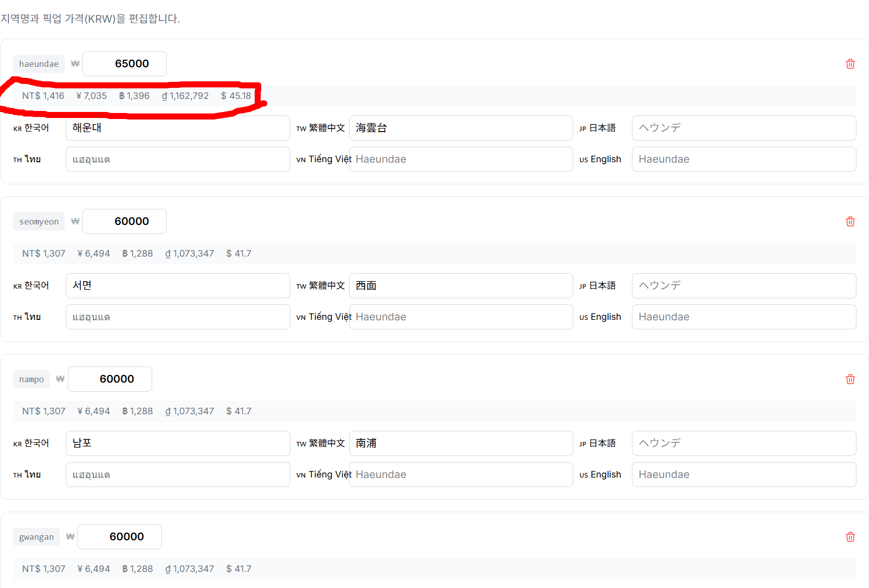Delete the seomyeon region entry
This screenshot has height=588, width=869.
(x=850, y=221)
